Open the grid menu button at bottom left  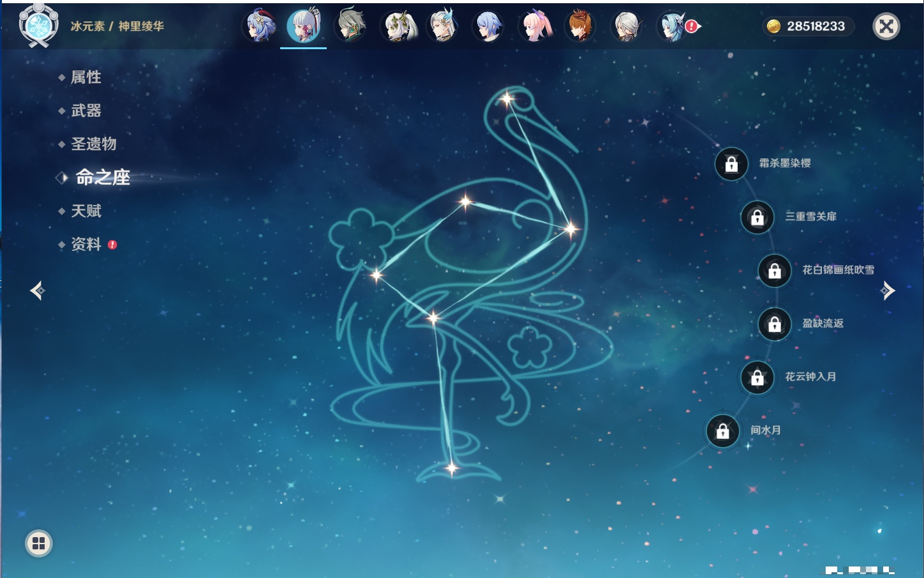[x=38, y=544]
